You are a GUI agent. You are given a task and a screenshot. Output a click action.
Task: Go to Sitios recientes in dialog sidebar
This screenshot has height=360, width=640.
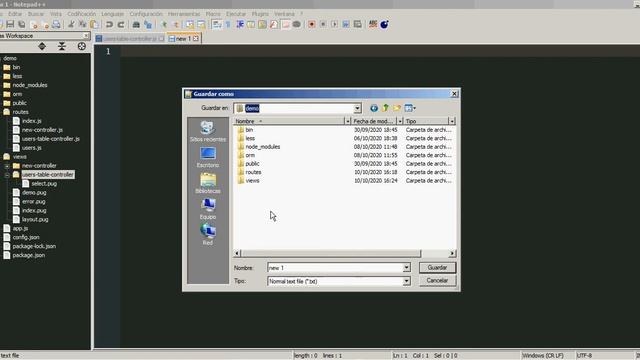coord(207,131)
